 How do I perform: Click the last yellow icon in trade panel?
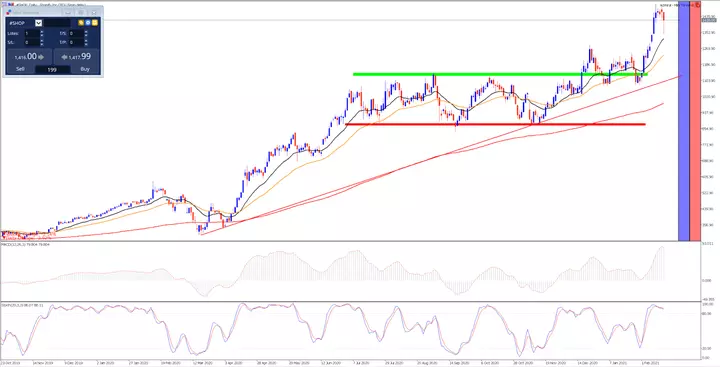click(95, 23)
